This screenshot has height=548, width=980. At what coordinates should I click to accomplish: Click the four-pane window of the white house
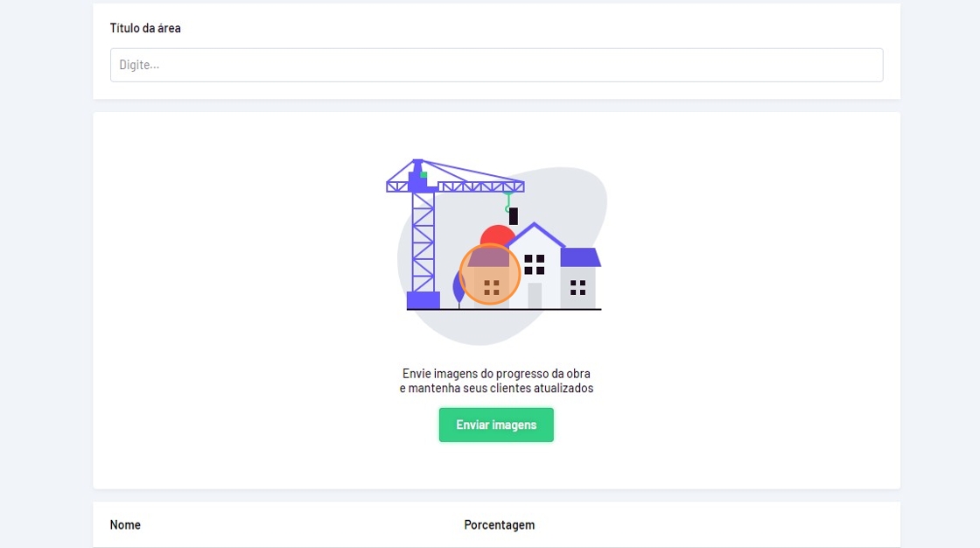535,264
